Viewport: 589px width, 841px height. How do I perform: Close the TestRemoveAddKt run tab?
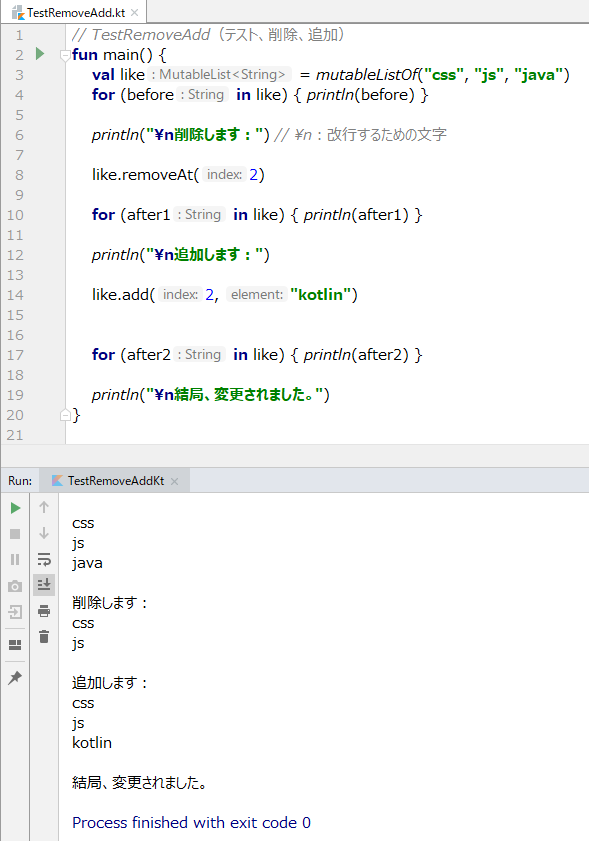(x=174, y=481)
